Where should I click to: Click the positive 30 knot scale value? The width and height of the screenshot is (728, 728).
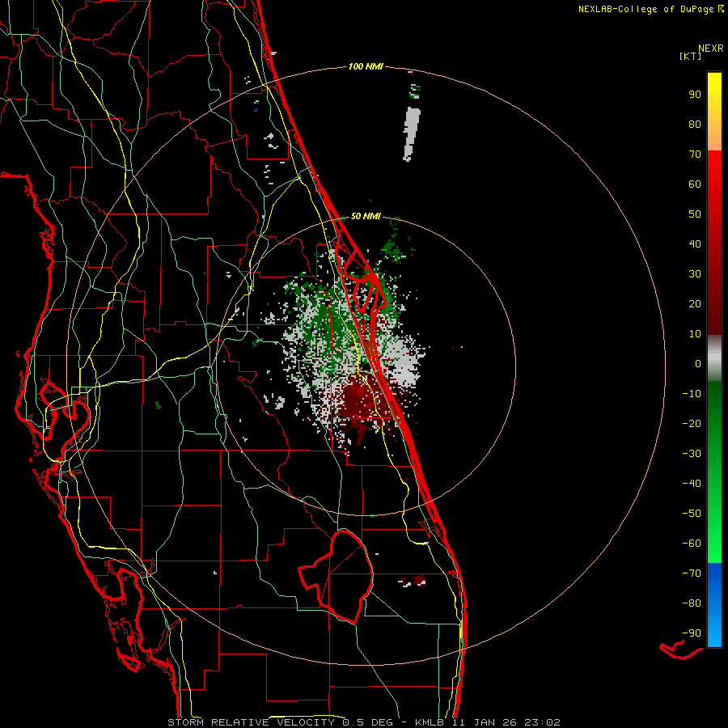[695, 274]
